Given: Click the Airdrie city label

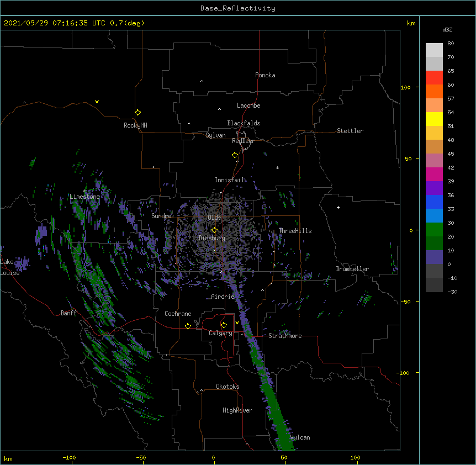Looking at the screenshot, I should [223, 297].
